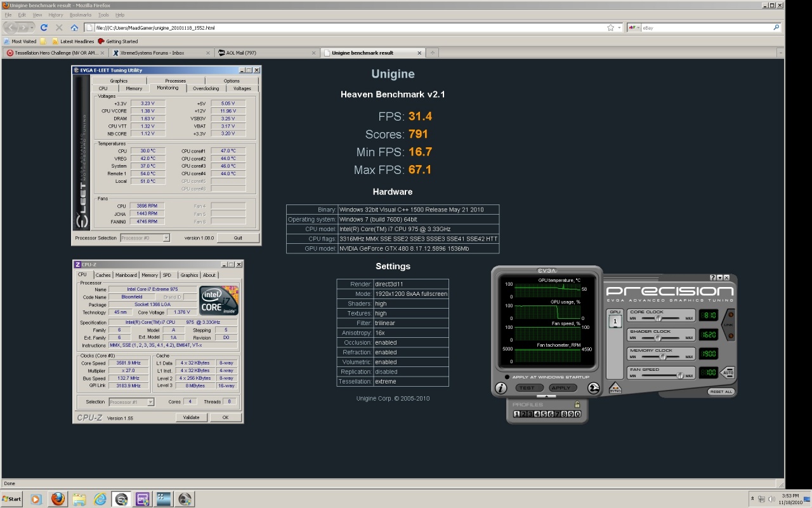Image resolution: width=812 pixels, height=508 pixels.
Task: Click the Precision information (i) icon
Action: pos(501,388)
